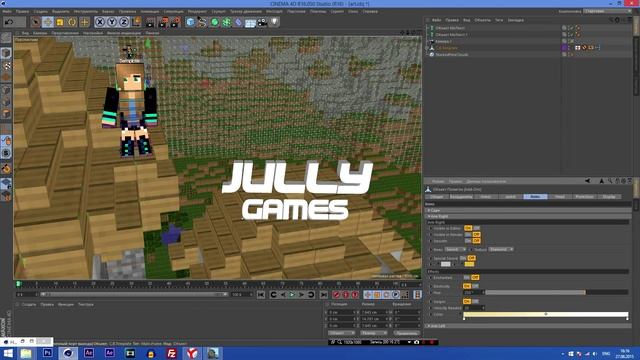Click the Attribute Manager back arrow
The width and height of the screenshot is (640, 360).
[x=587, y=181]
